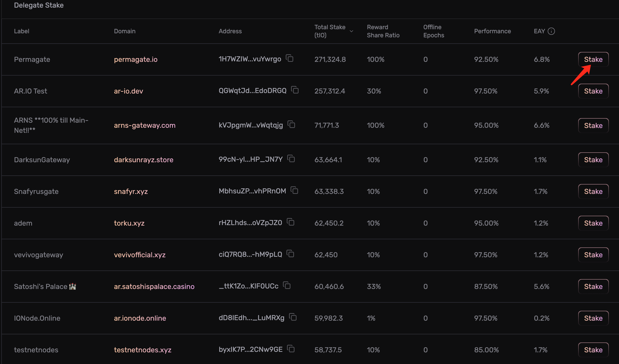
Task: Stake on the DarksunGateway row
Action: pos(593,160)
